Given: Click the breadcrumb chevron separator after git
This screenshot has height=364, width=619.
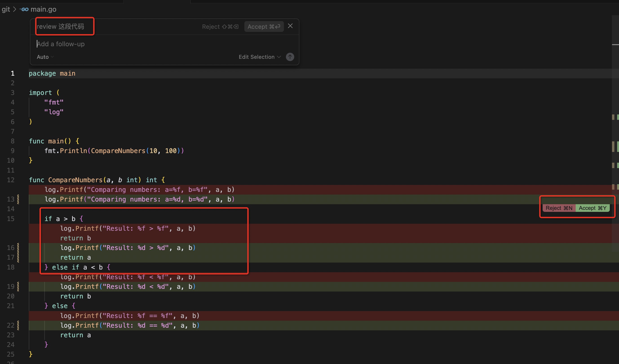Looking at the screenshot, I should (15, 9).
